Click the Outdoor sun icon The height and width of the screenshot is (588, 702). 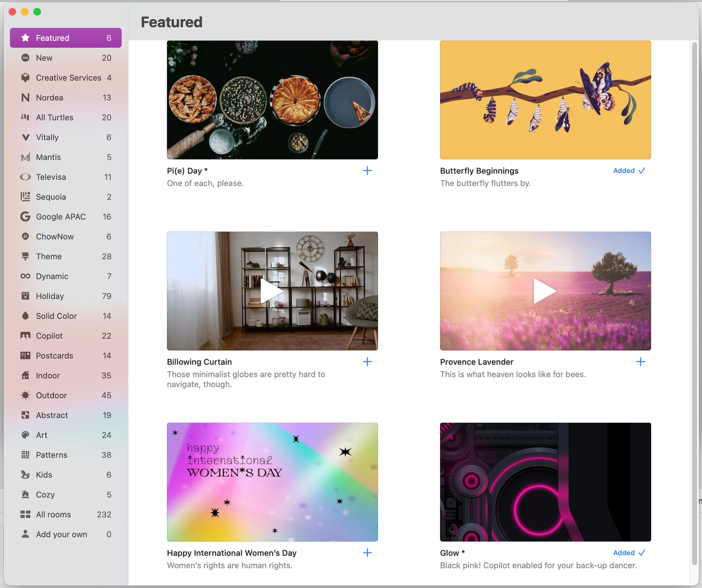[25, 396]
